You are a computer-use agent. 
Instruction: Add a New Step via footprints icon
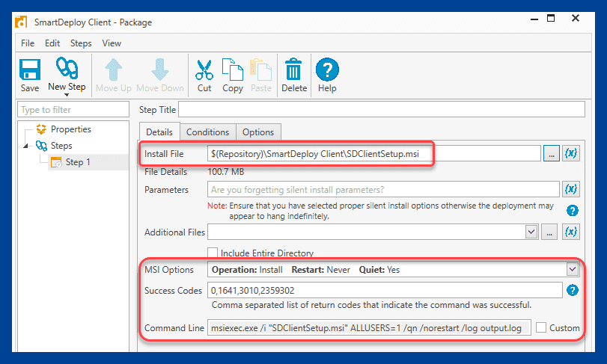tap(67, 74)
